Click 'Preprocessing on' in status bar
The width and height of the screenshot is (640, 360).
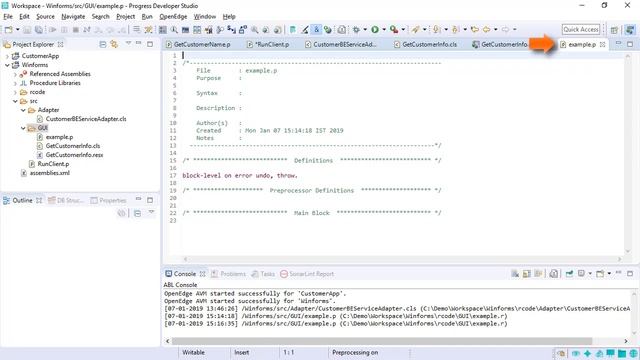(x=355, y=352)
